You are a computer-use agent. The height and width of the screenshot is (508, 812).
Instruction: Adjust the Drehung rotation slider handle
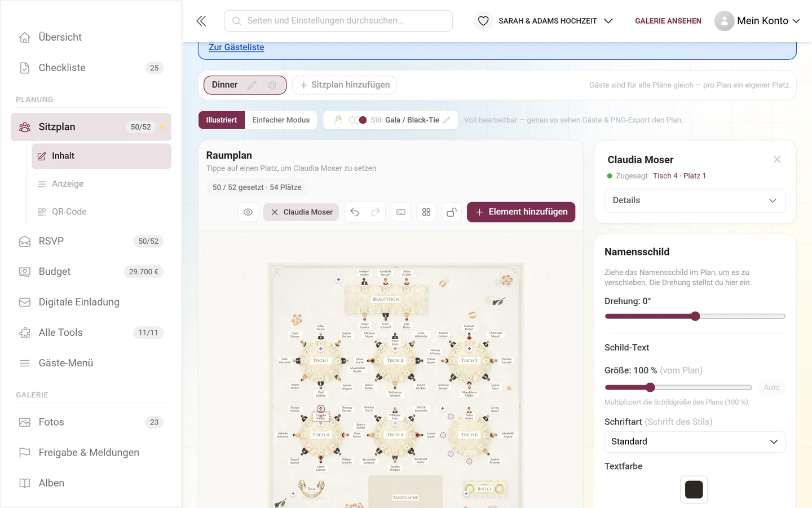[x=695, y=317]
